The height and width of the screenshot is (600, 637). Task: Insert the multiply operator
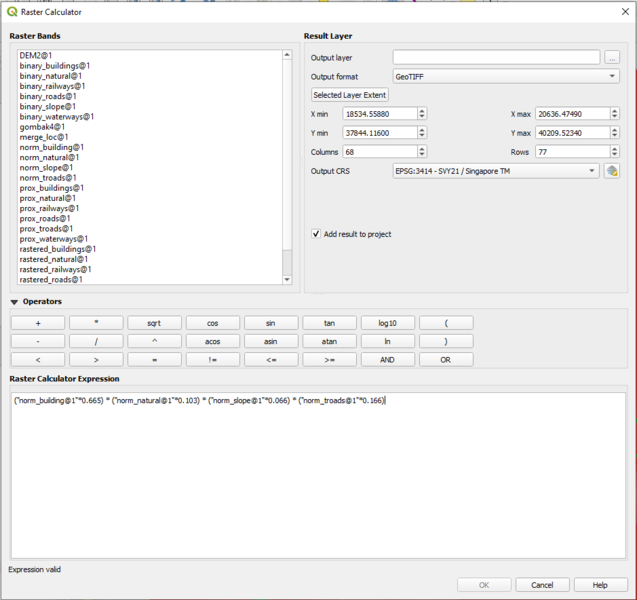pos(96,323)
